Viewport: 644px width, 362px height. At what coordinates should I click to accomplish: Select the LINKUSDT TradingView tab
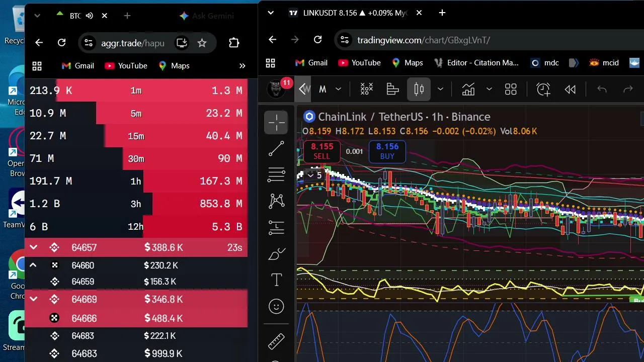355,13
